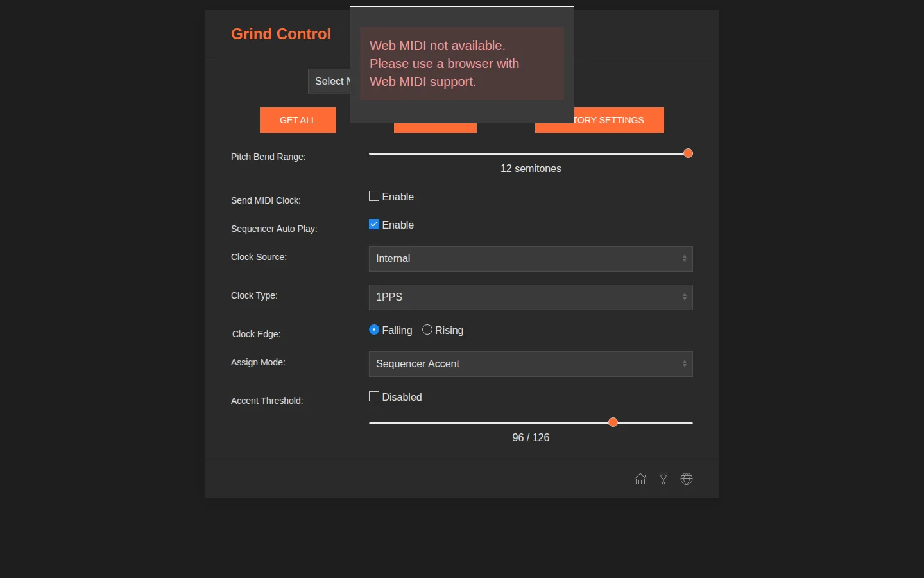The width and height of the screenshot is (924, 578).
Task: Click the Pitch Bend Range slider track
Action: click(531, 153)
